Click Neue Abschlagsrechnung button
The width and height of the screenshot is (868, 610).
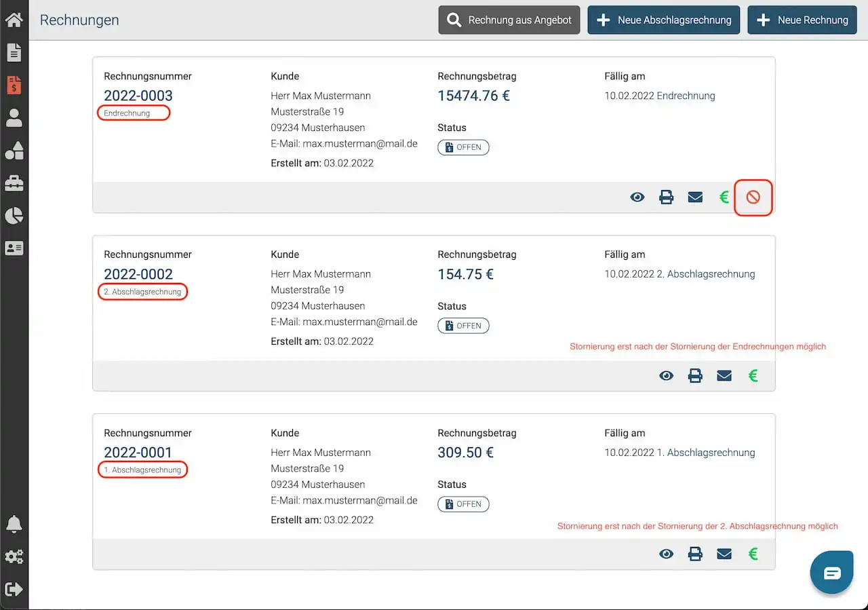tap(664, 20)
